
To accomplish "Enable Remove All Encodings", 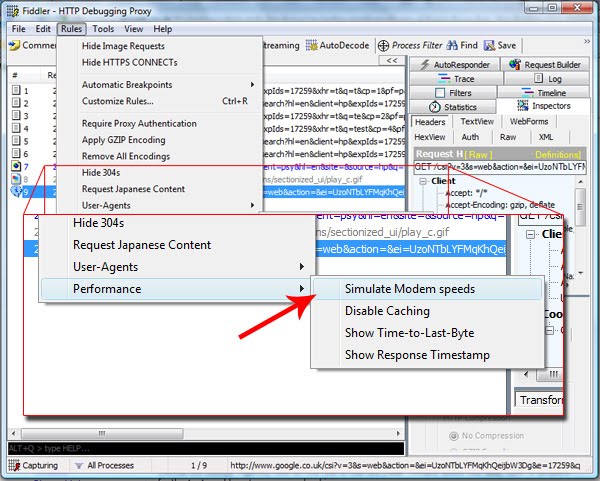I will (x=160, y=157).
